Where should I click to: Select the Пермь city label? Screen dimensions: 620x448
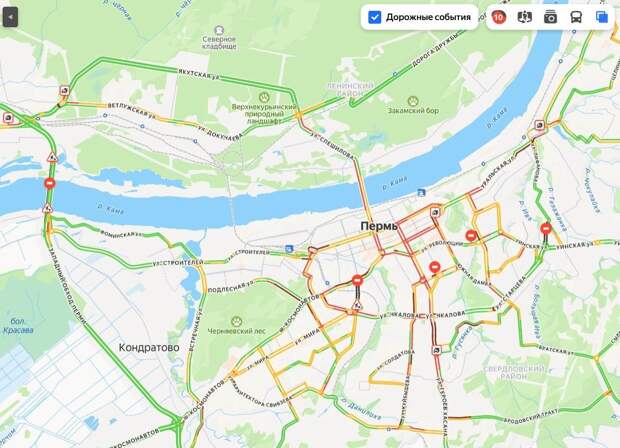point(379,226)
